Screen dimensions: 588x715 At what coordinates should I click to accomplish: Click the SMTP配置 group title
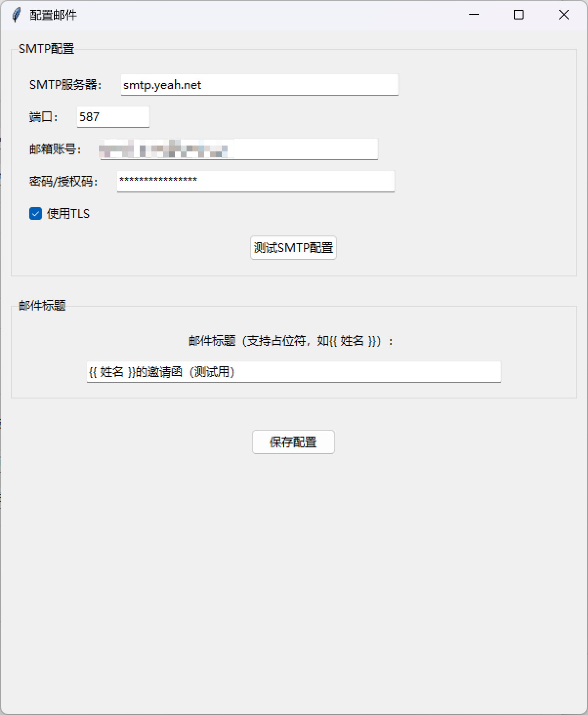[46, 48]
